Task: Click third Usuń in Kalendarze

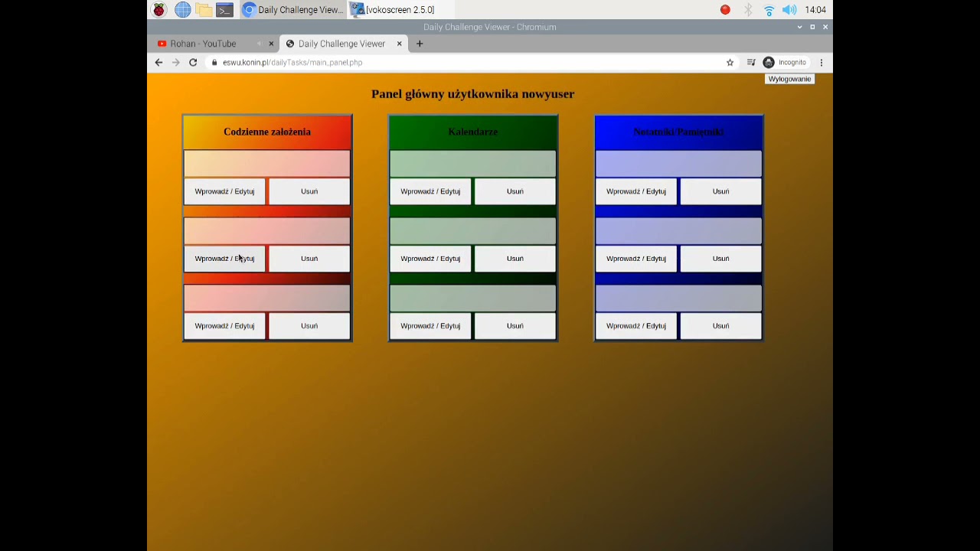Action: coord(515,326)
